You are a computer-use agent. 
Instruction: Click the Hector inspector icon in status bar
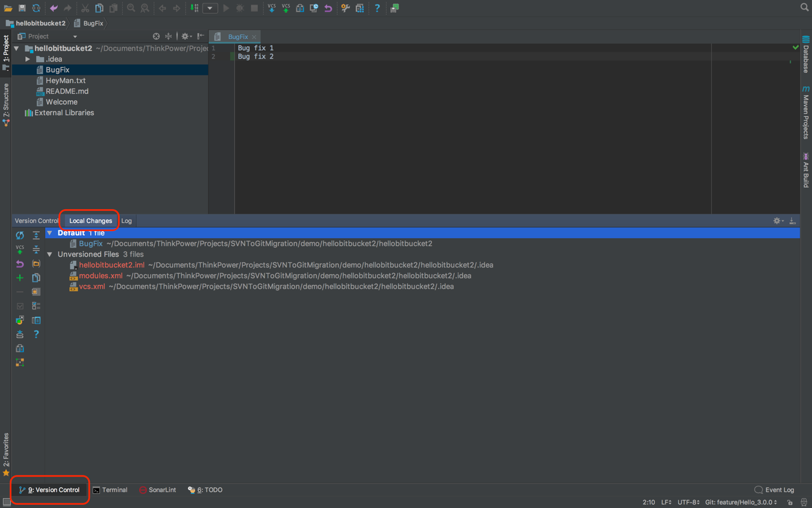pos(804,503)
